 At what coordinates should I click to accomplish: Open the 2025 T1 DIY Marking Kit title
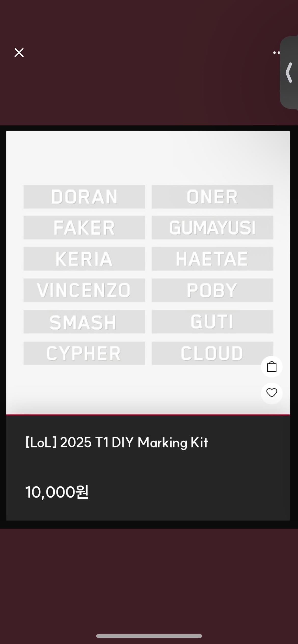(117, 443)
